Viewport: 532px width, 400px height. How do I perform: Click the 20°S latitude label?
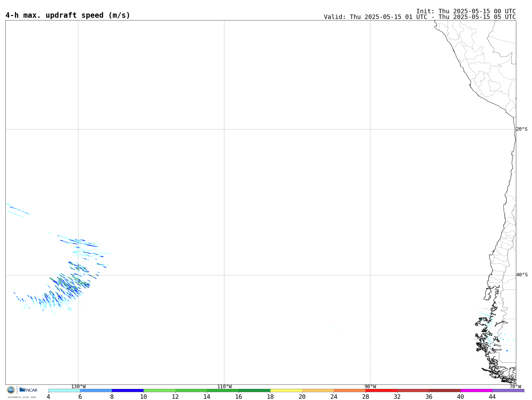[522, 129]
